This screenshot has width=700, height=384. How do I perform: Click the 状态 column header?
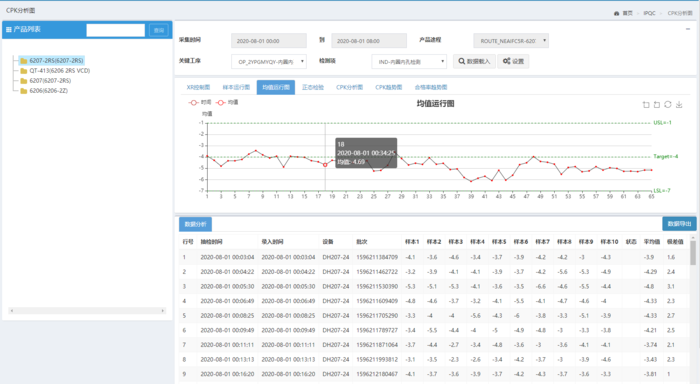631,242
